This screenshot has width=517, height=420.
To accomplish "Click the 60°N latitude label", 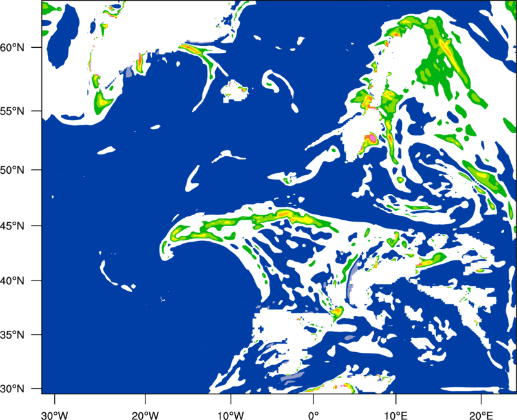I will [12, 47].
